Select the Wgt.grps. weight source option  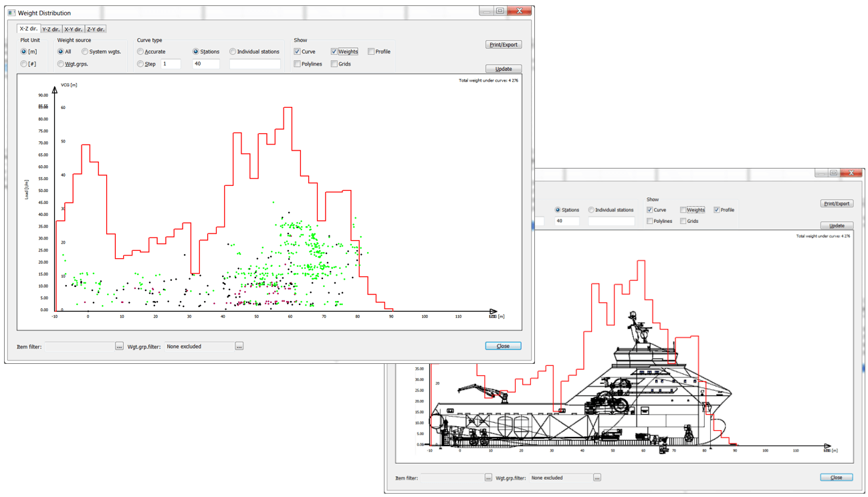coord(61,64)
